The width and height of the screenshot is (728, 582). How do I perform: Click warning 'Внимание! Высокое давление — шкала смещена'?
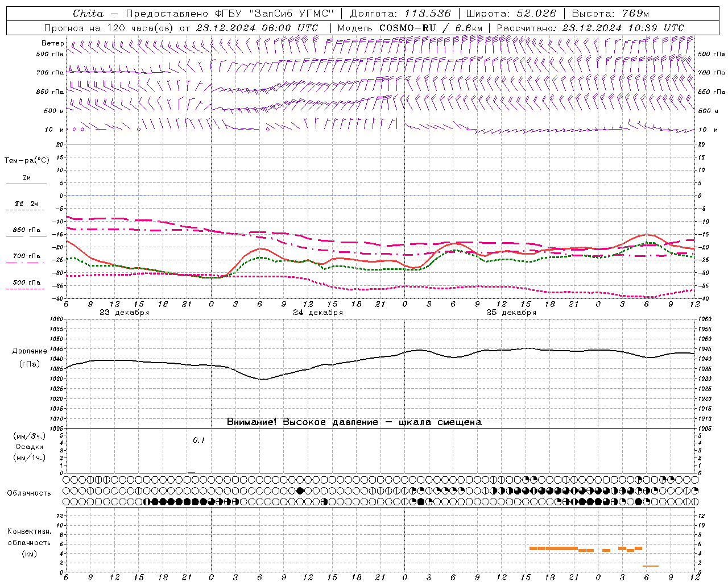click(x=354, y=422)
